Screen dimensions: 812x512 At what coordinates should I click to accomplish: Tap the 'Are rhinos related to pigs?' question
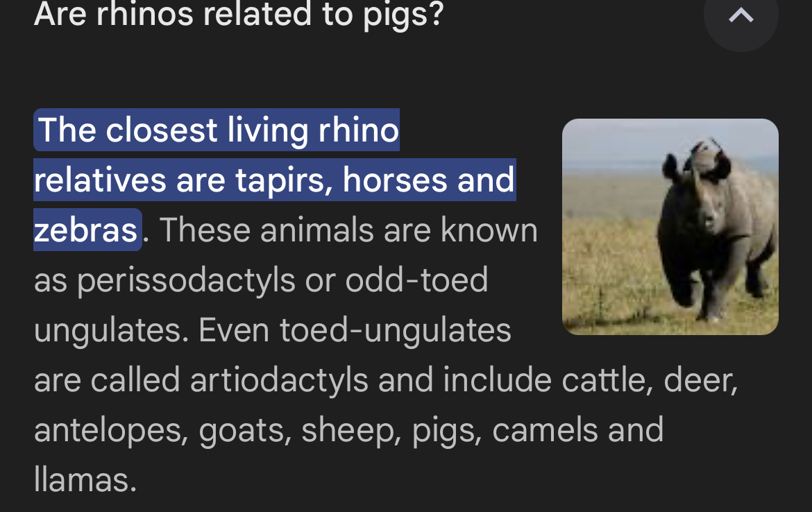238,14
